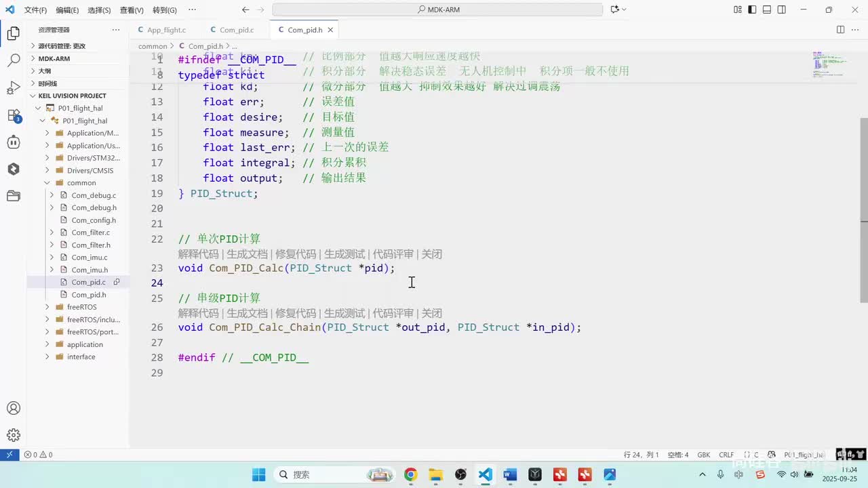This screenshot has height=488, width=868.
Task: Open the Run and Debug view
Action: click(13, 87)
